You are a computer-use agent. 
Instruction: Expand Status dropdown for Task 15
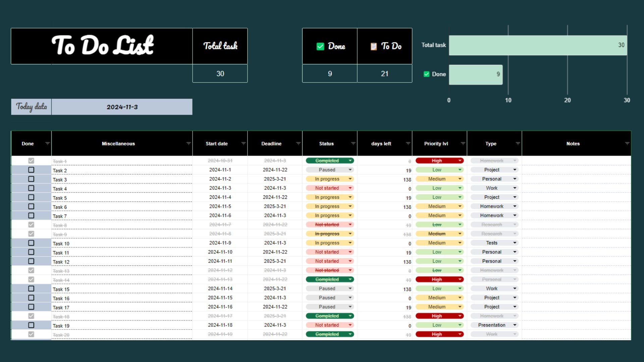point(350,289)
